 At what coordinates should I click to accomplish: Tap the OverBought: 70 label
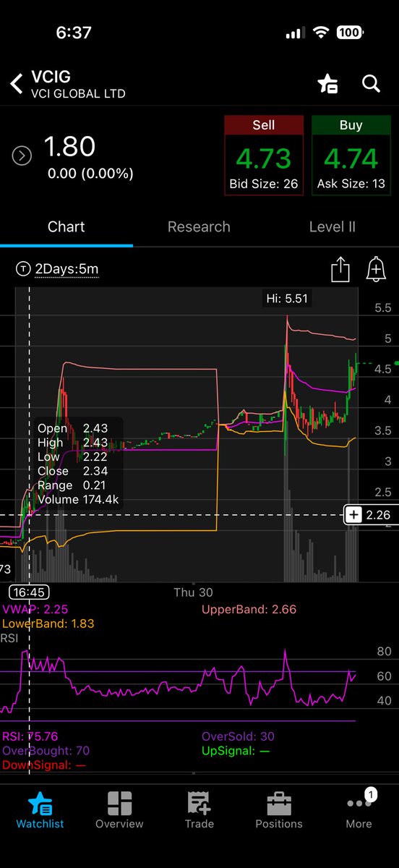point(46,751)
